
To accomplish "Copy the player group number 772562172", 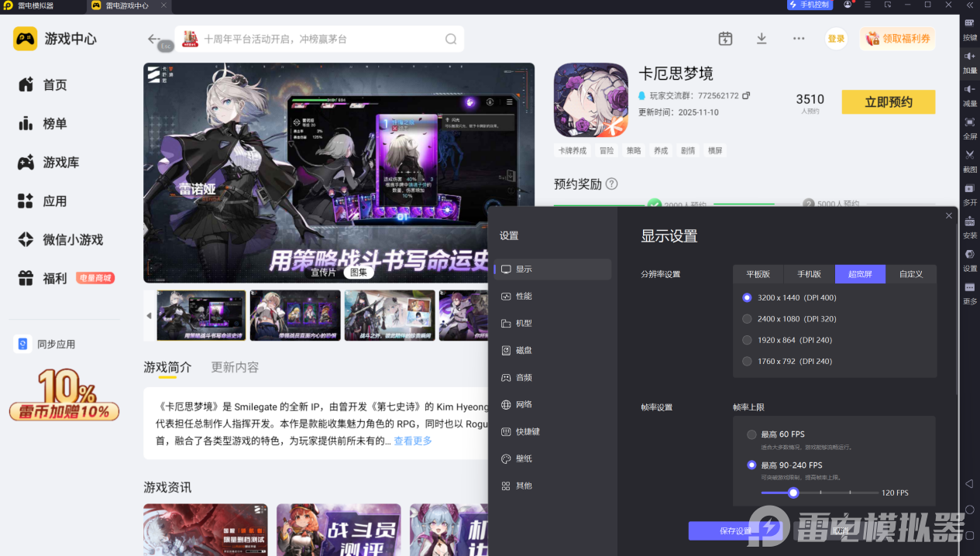I will [x=746, y=95].
